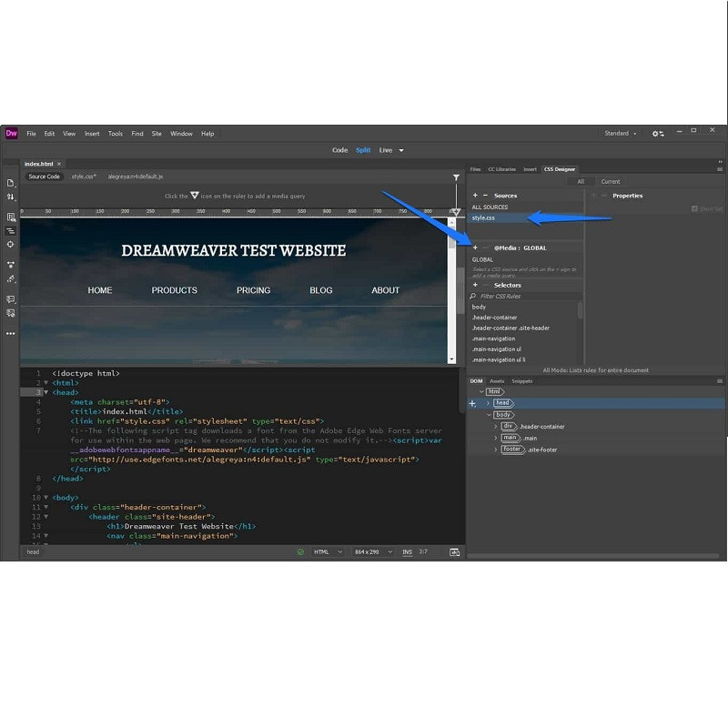Expand the footer .site-footer DOM node
The image size is (728, 728).
pos(495,450)
